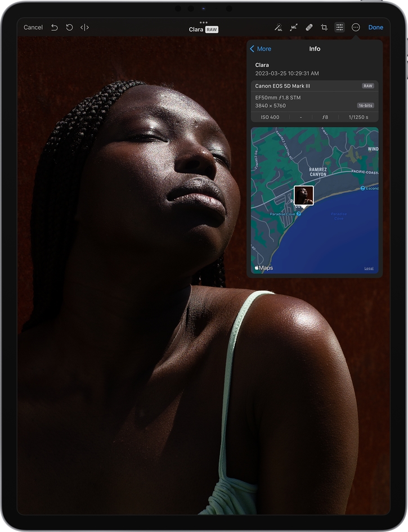
Task: Open the Legal link on the map
Action: coord(369,269)
